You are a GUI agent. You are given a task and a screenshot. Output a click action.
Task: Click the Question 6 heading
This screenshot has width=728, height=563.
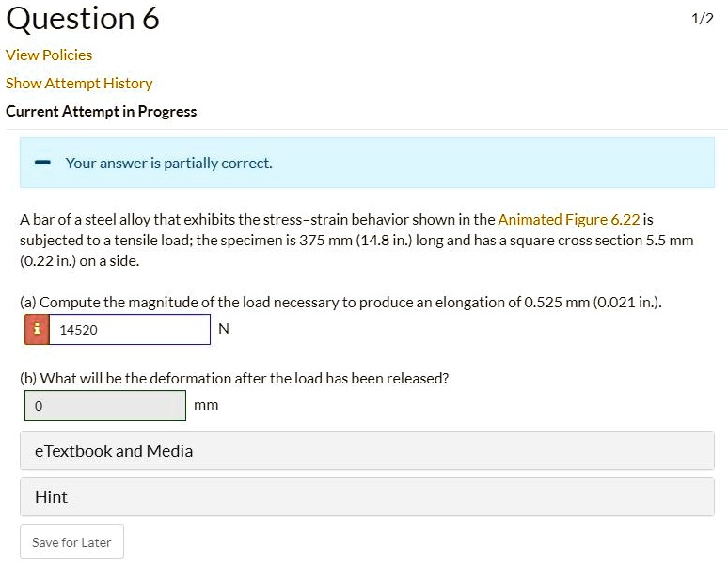click(x=83, y=19)
